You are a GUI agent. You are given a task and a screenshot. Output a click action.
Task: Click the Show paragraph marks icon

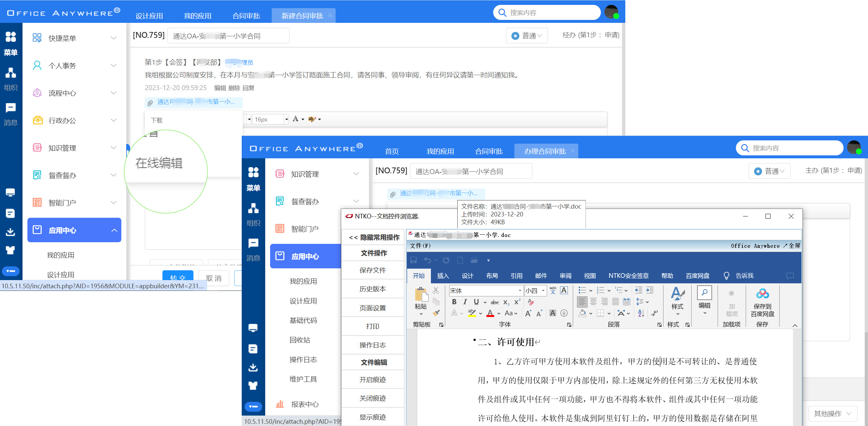click(654, 313)
